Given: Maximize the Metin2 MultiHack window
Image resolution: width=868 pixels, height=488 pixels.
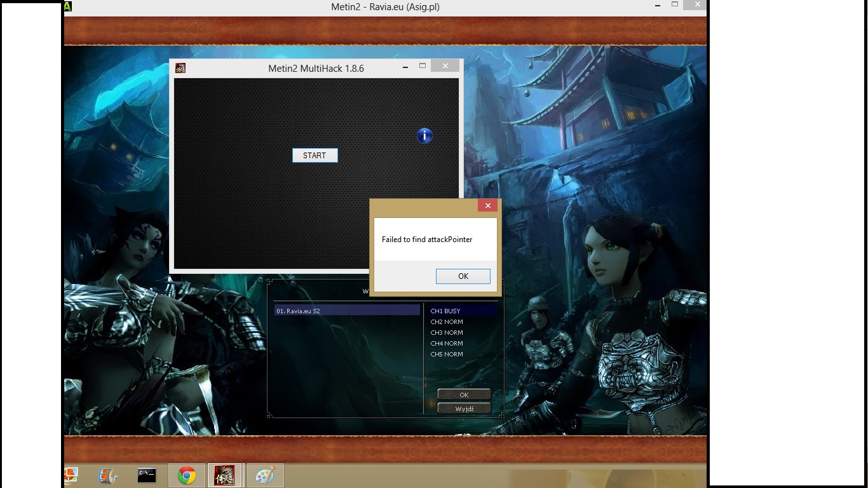Looking at the screenshot, I should click(x=423, y=66).
